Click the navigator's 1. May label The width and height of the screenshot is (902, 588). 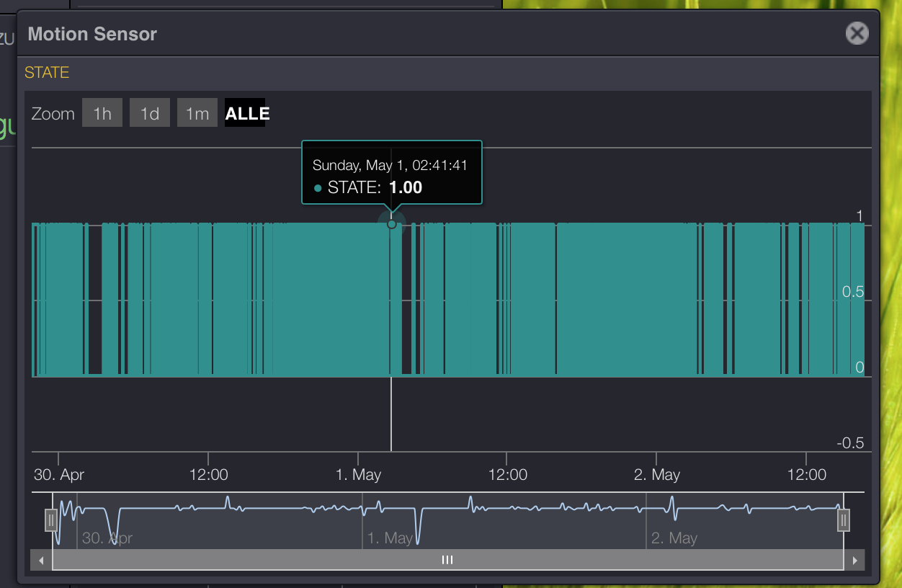pyautogui.click(x=390, y=538)
